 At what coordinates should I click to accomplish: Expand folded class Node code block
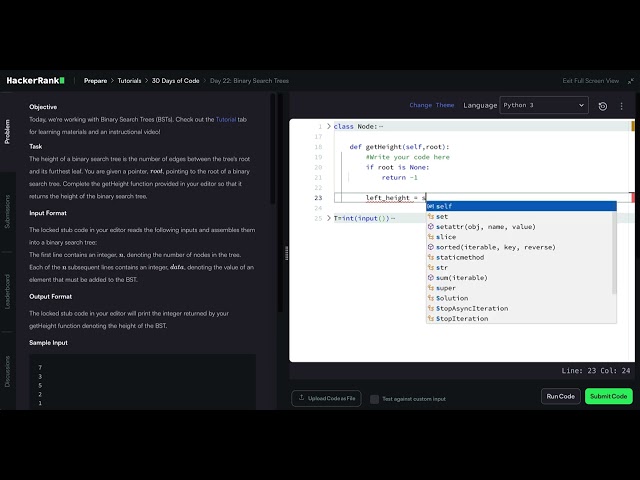[x=329, y=126]
